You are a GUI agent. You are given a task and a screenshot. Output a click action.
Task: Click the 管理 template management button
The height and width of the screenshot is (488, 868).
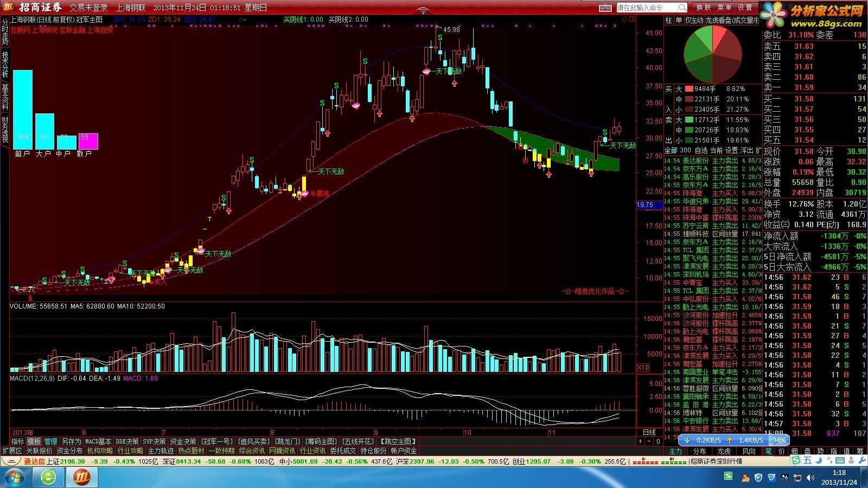[x=51, y=441]
